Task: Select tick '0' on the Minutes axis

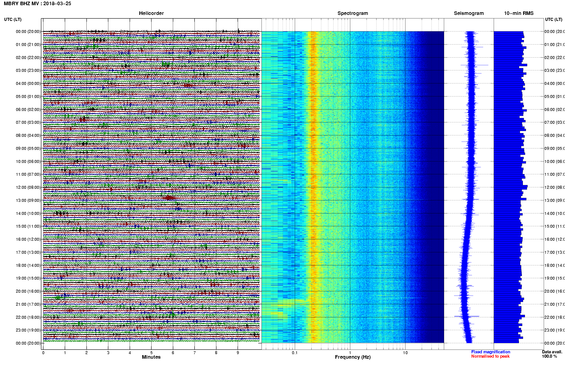Action: pos(43,353)
